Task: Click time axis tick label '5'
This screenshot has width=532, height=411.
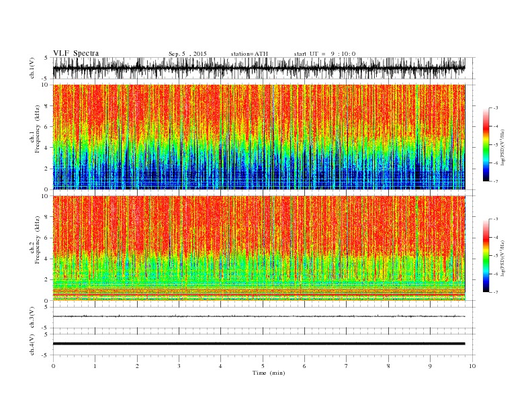Action: point(263,366)
